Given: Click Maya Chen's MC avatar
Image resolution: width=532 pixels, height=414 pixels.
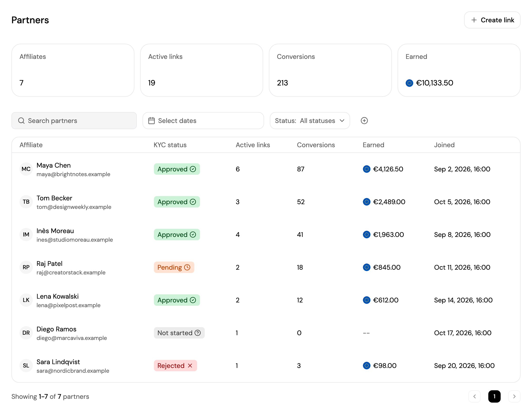Looking at the screenshot, I should click(26, 169).
